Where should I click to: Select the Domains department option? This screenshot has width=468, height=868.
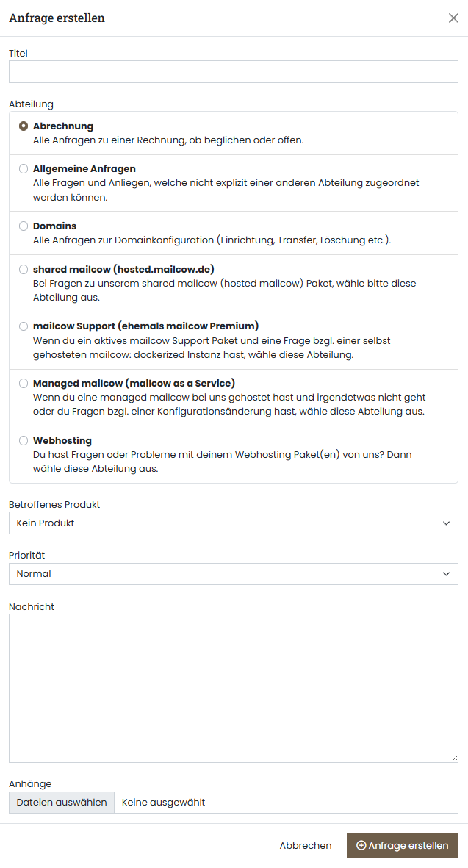coord(23,226)
